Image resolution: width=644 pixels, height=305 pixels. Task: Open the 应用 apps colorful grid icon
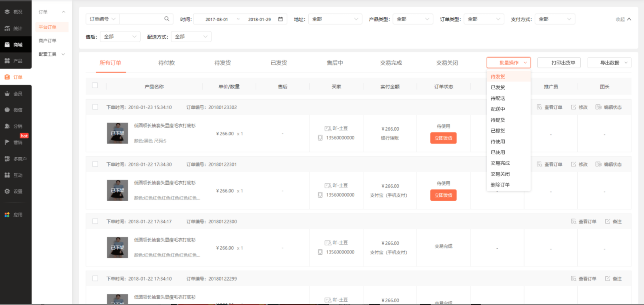pyautogui.click(x=7, y=215)
